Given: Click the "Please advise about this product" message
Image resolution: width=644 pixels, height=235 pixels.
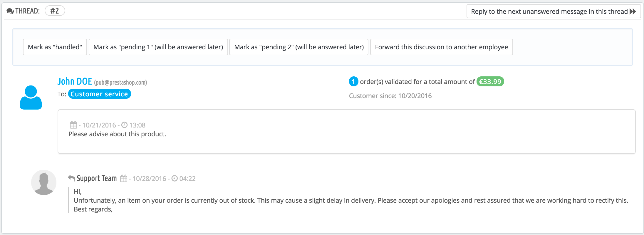Looking at the screenshot, I should tap(117, 134).
